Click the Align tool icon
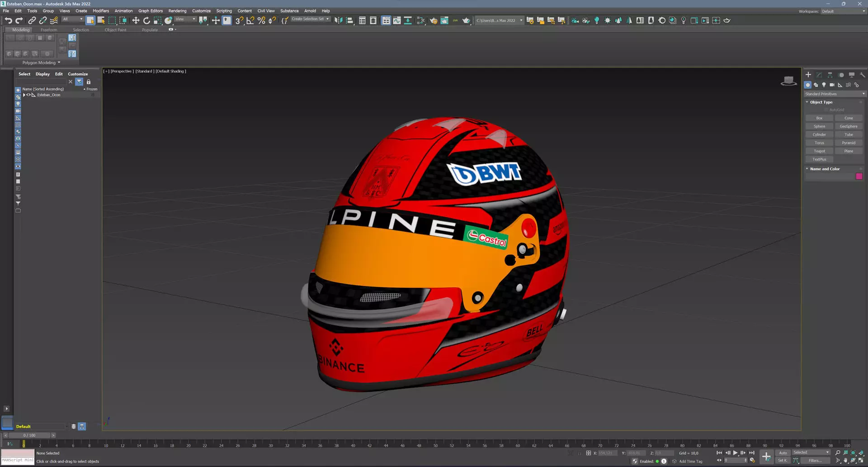 click(349, 20)
